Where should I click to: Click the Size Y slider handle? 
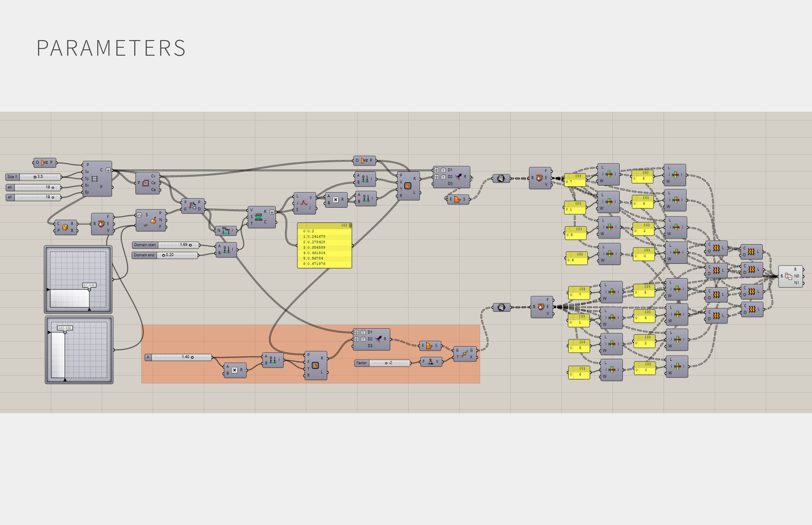35,177
